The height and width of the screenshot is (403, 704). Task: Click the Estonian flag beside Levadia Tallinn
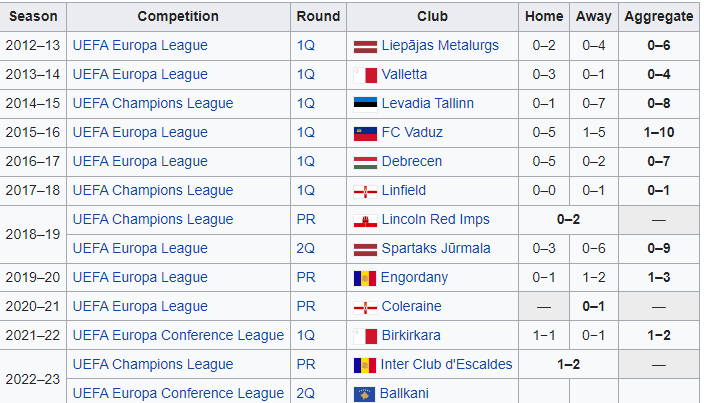(365, 104)
